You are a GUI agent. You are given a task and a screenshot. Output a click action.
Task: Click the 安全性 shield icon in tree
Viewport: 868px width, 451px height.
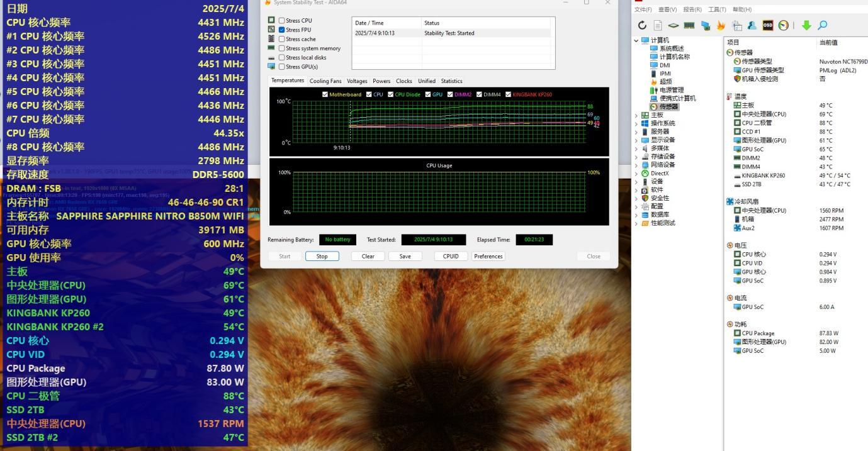[x=645, y=198]
